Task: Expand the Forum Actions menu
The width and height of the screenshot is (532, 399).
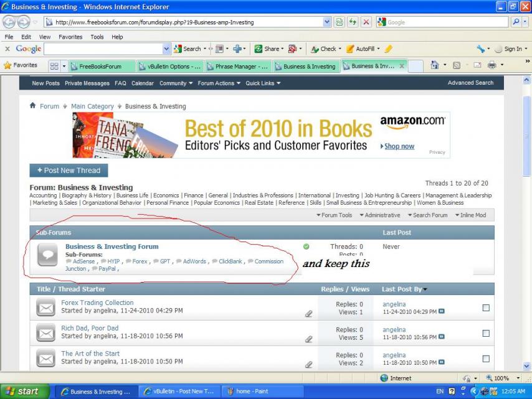Action: coord(219,83)
